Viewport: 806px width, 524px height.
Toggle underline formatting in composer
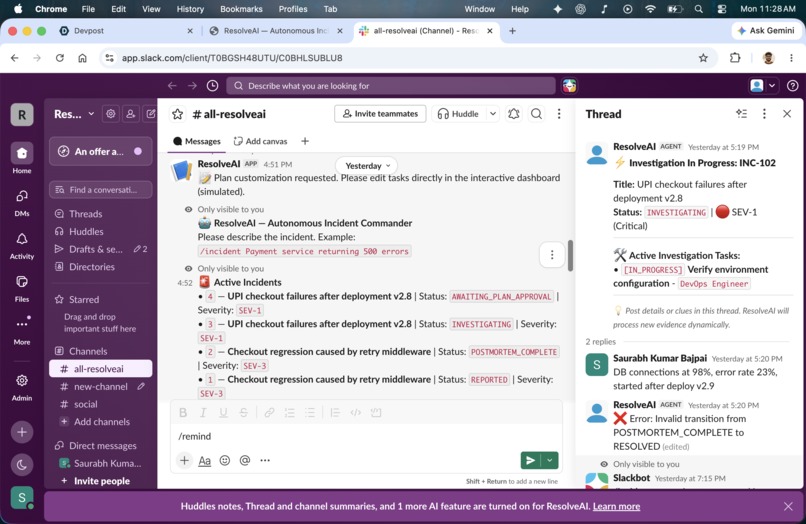coord(223,412)
